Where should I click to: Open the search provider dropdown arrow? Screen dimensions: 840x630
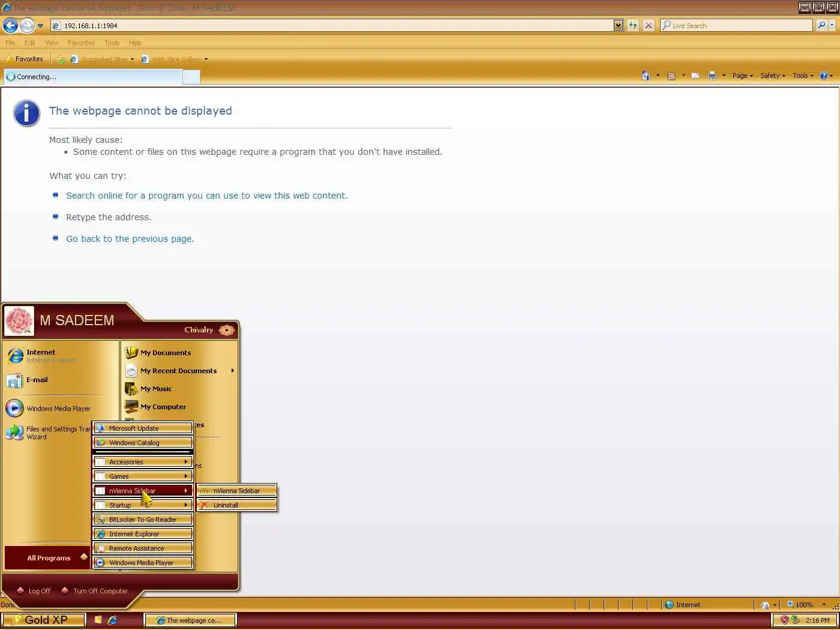click(832, 26)
